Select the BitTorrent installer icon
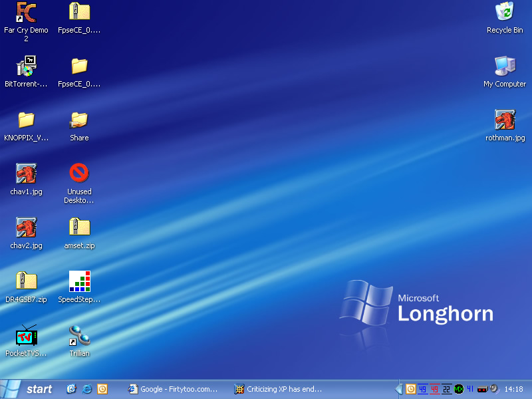The height and width of the screenshot is (399, 532). pos(26,66)
